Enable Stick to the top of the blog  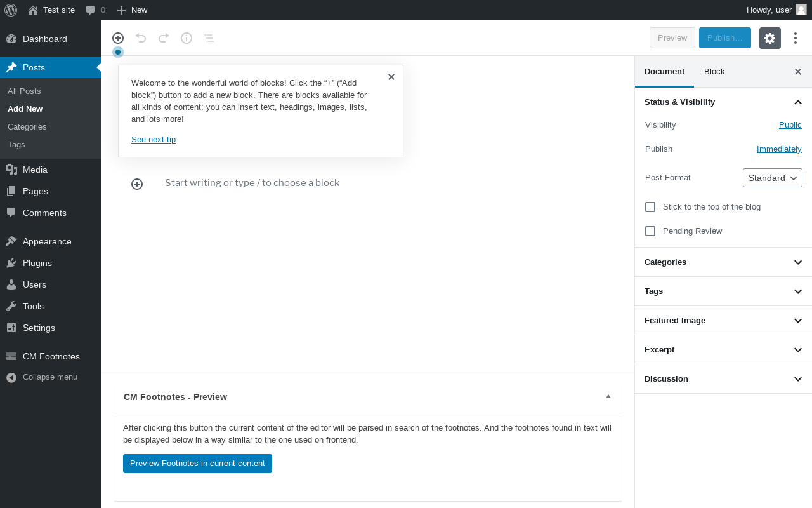[650, 207]
